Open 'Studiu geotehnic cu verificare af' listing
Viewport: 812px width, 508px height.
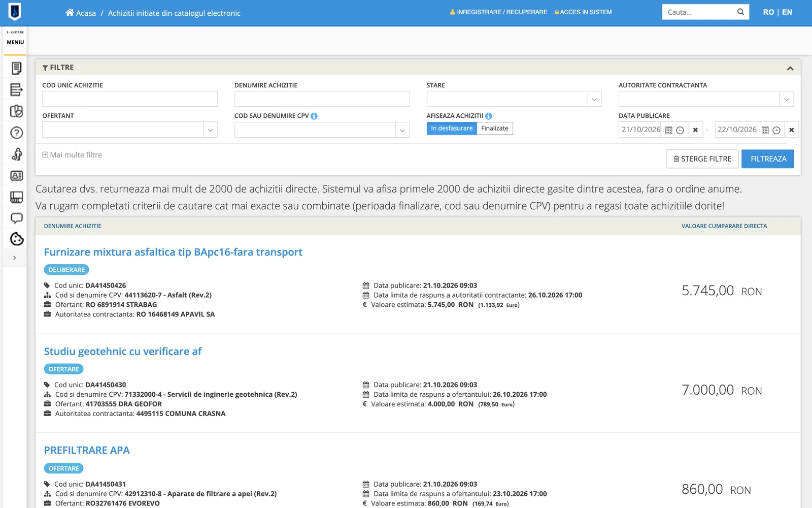tap(123, 352)
